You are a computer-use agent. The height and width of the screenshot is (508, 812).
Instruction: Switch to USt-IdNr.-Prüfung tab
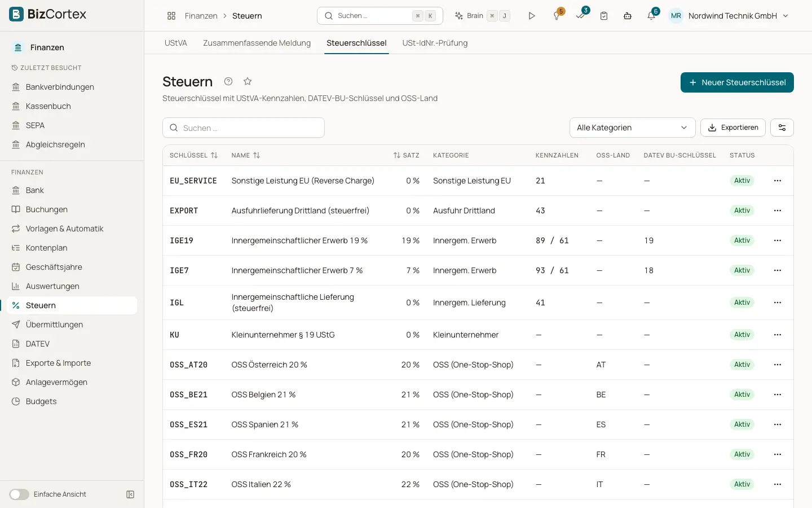pyautogui.click(x=435, y=43)
